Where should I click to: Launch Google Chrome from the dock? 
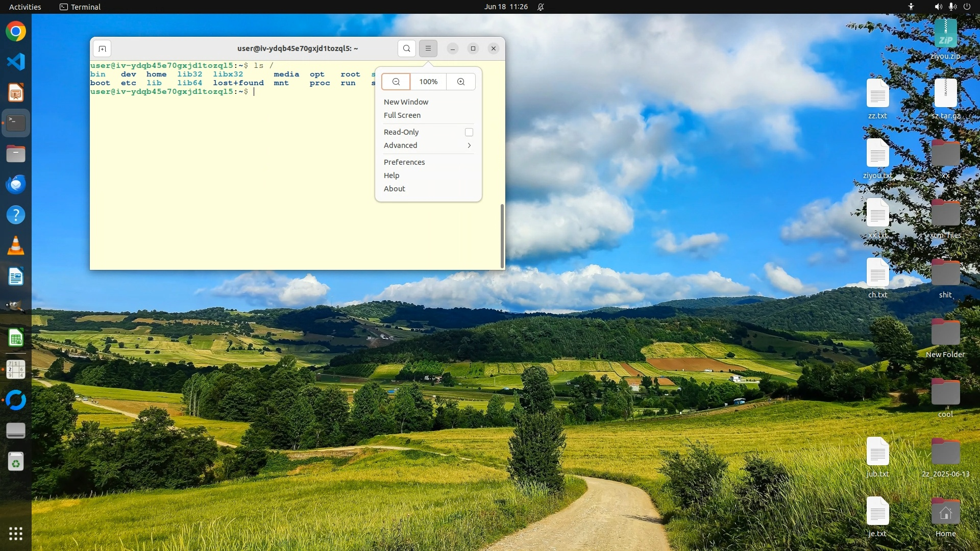pyautogui.click(x=16, y=32)
